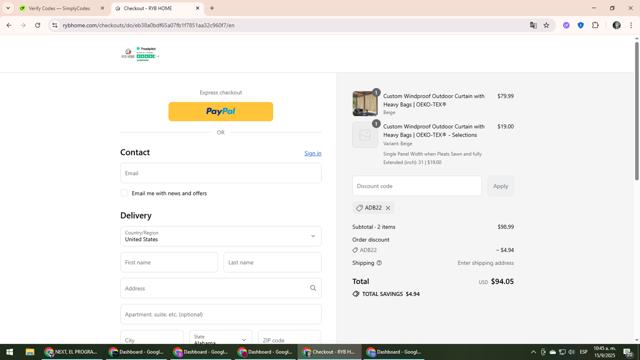Image resolution: width=640 pixels, height=360 pixels.
Task: Open the State dropdown
Action: (x=220, y=338)
